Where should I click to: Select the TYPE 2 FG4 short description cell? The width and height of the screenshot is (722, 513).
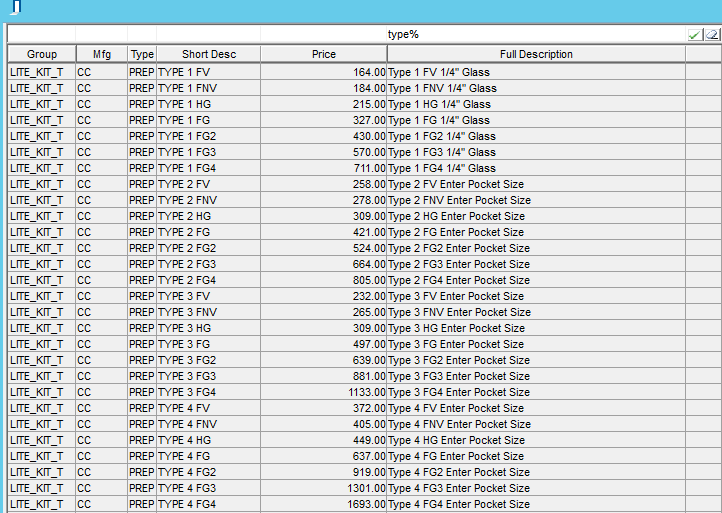tap(209, 280)
